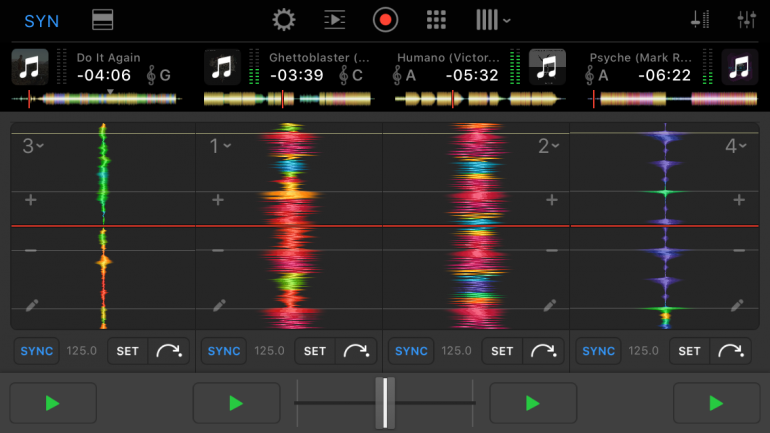Open the waveform layout bars dropdown

493,20
